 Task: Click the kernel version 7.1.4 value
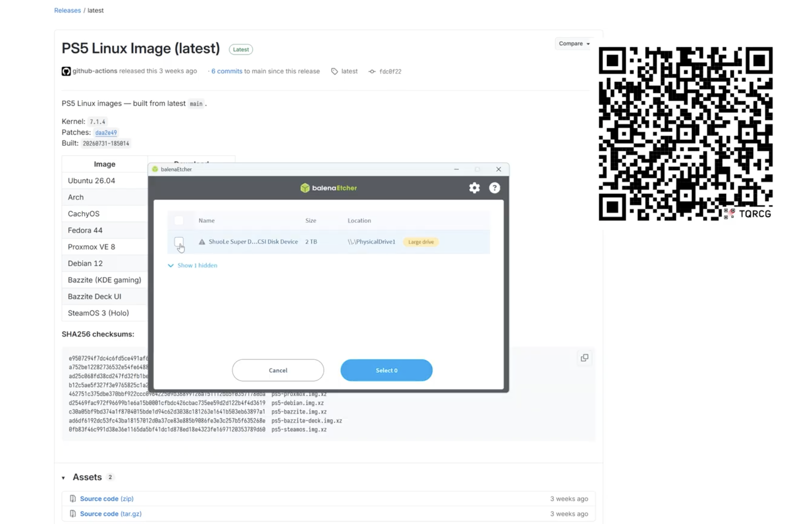(97, 122)
